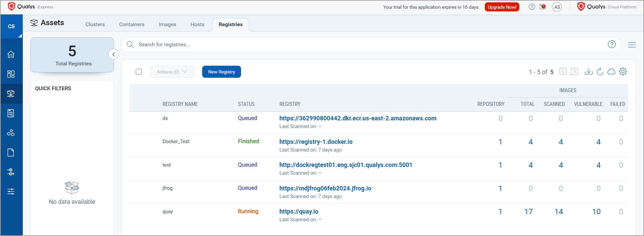Open the CS module picker

[x=11, y=26]
